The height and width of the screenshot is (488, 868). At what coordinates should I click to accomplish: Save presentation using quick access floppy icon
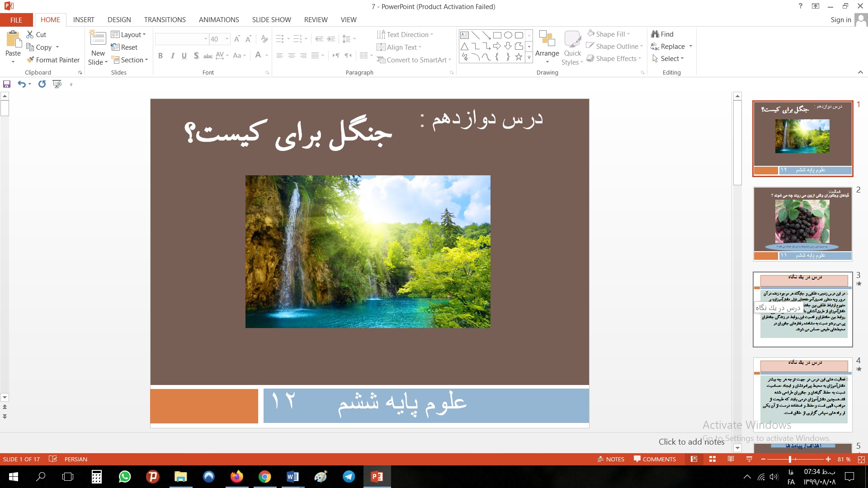pos(7,84)
